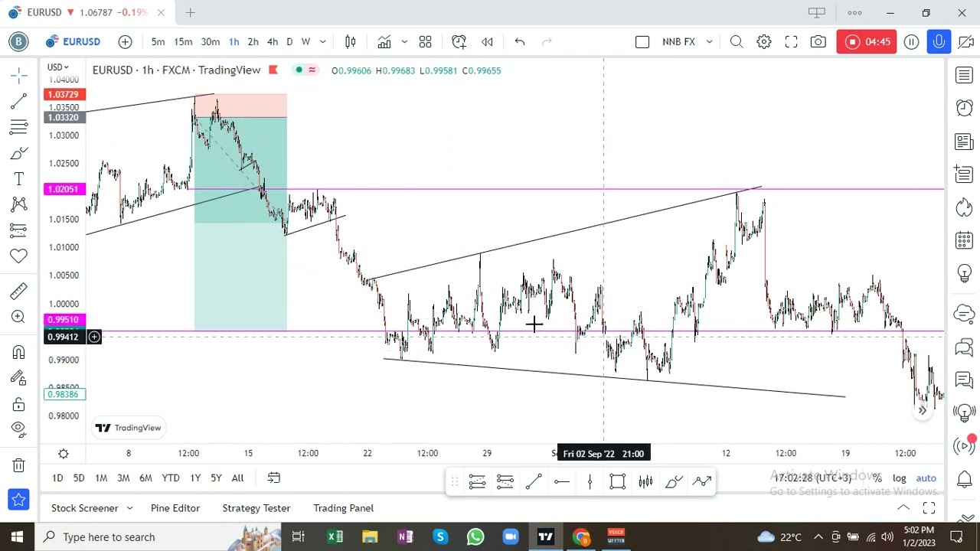Select the trend line drawing tool

point(19,101)
